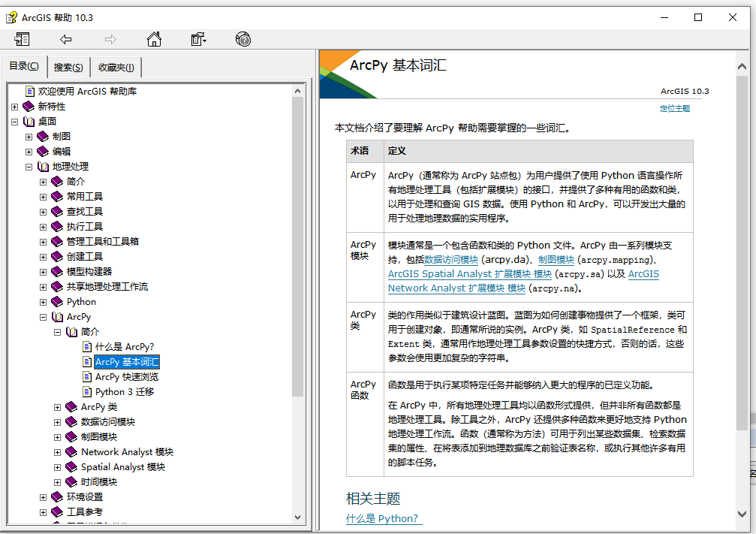
Task: Expand the 简介 node under 地理处理
Action: tap(43, 182)
